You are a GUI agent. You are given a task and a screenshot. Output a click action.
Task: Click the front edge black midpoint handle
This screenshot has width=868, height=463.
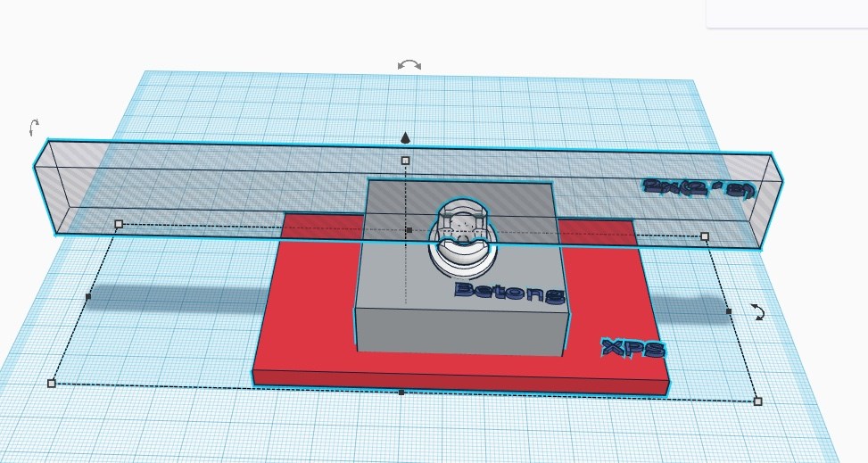coord(401,392)
